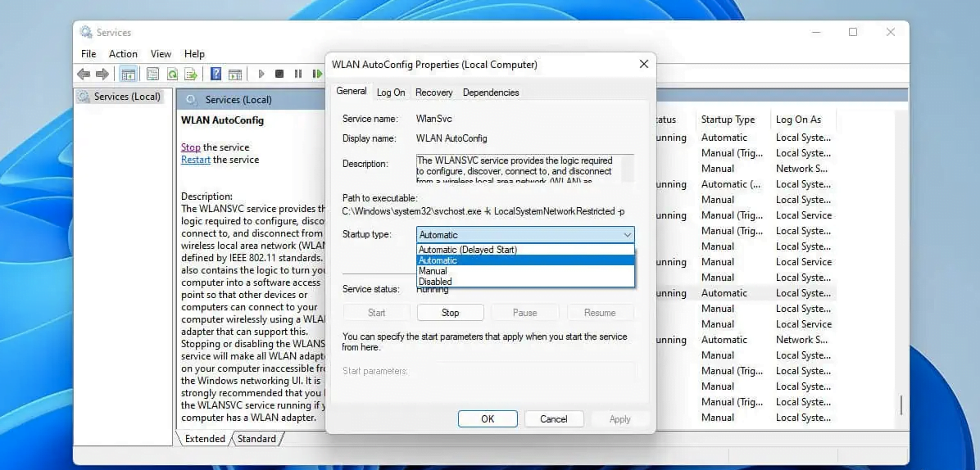
Task: Click the Forward arrow in Services toolbar
Action: (102, 74)
